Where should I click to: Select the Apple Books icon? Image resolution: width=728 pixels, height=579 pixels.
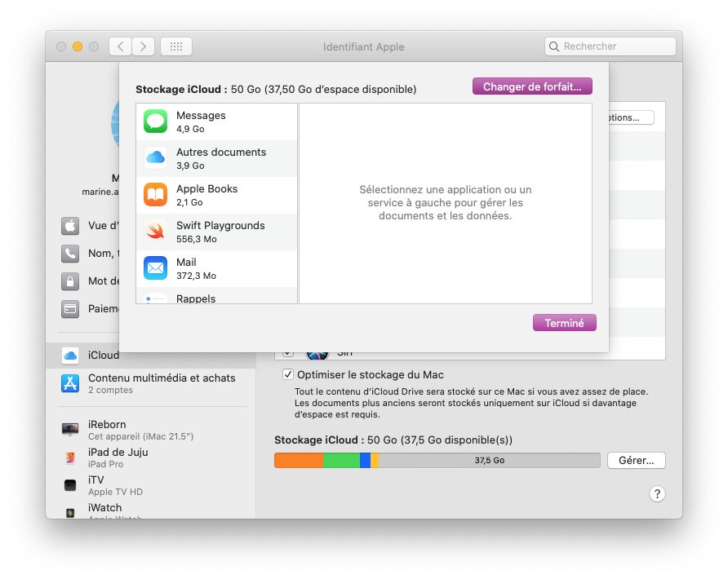tap(155, 195)
